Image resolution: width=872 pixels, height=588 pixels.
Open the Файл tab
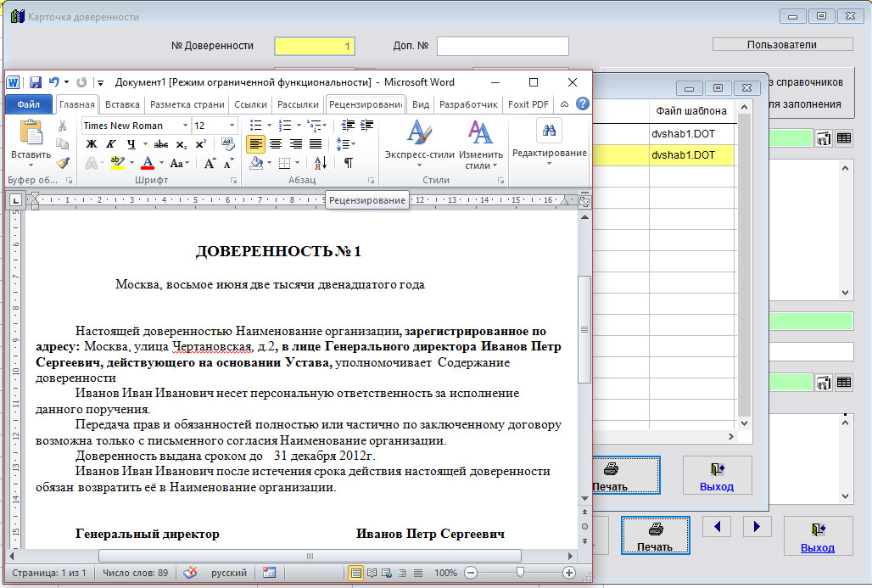click(x=28, y=104)
